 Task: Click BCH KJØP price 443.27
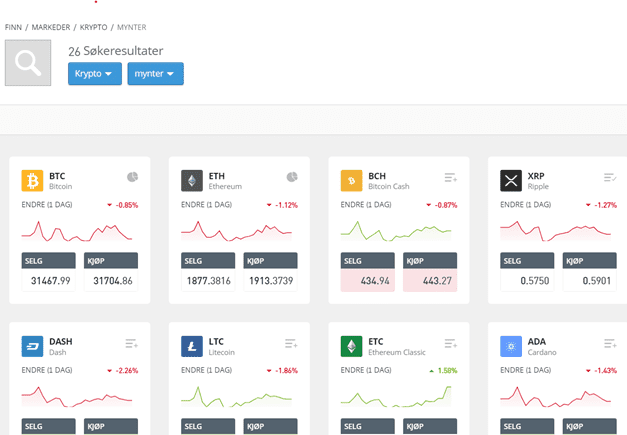[x=430, y=281]
